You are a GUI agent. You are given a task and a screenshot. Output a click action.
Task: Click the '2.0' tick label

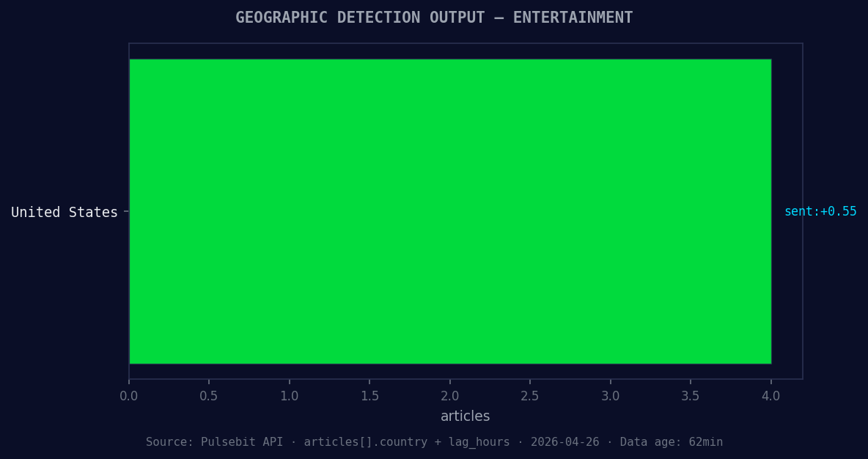click(x=450, y=395)
